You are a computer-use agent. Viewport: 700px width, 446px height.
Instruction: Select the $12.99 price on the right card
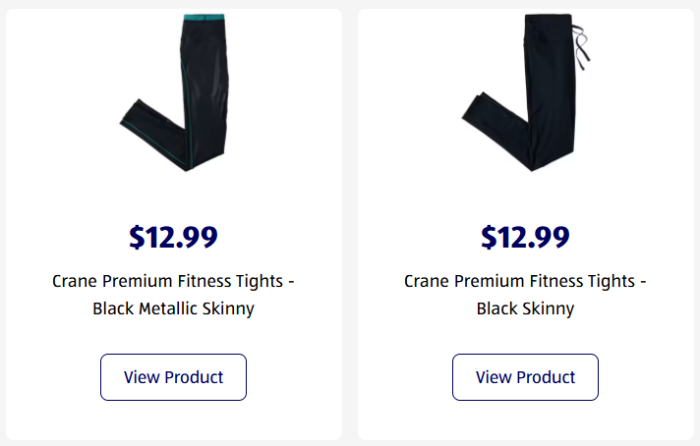pos(525,237)
